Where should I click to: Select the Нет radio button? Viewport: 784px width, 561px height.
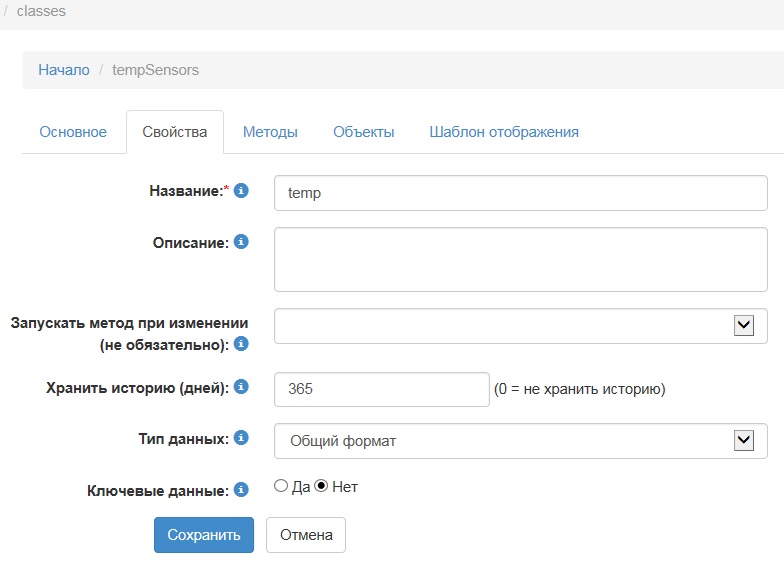pos(321,487)
